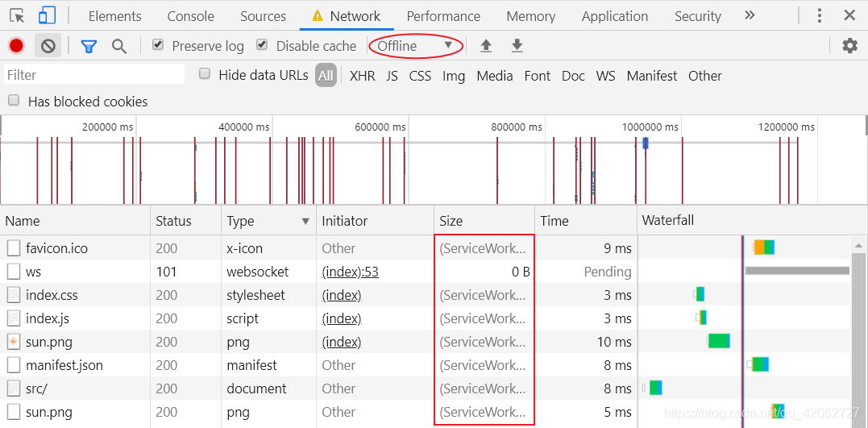Image resolution: width=868 pixels, height=428 pixels.
Task: Click the import HAR upload icon
Action: click(486, 46)
